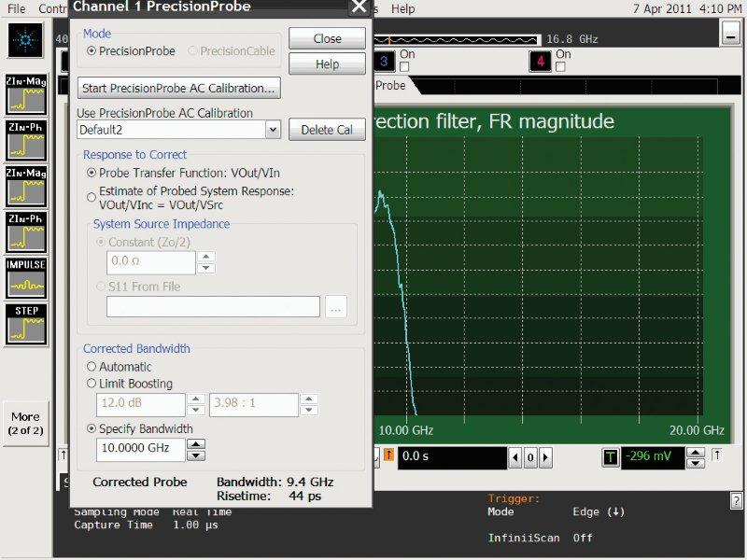Click the topmost ZIn-Mag measurement icon
The image size is (747, 560).
[25, 95]
